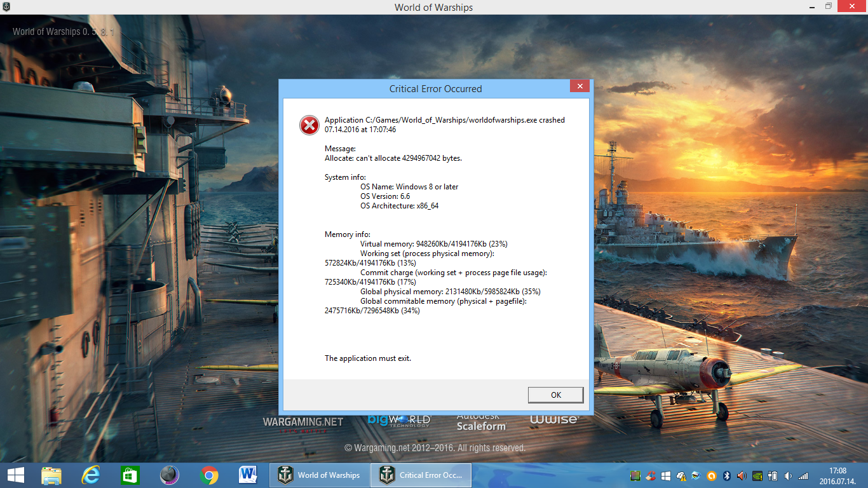The height and width of the screenshot is (488, 868).
Task: Open Windows Store from the taskbar
Action: coord(130,475)
